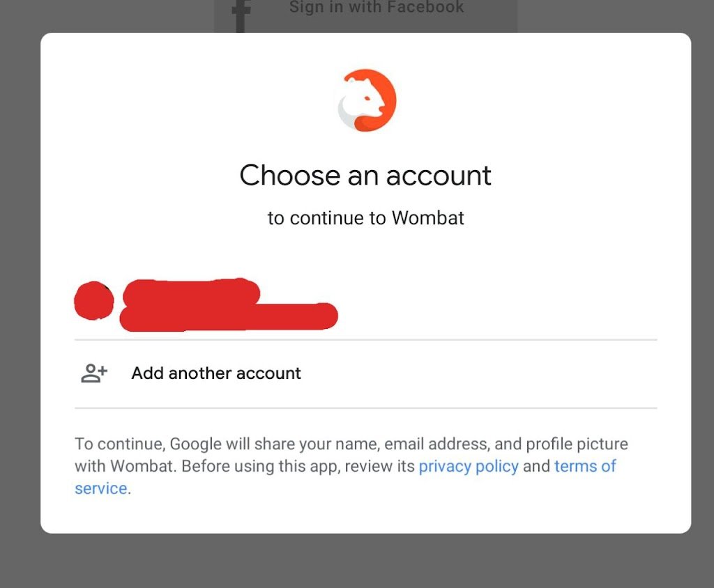
Task: Click the Facebook f icon behind the dialog
Action: (x=241, y=15)
